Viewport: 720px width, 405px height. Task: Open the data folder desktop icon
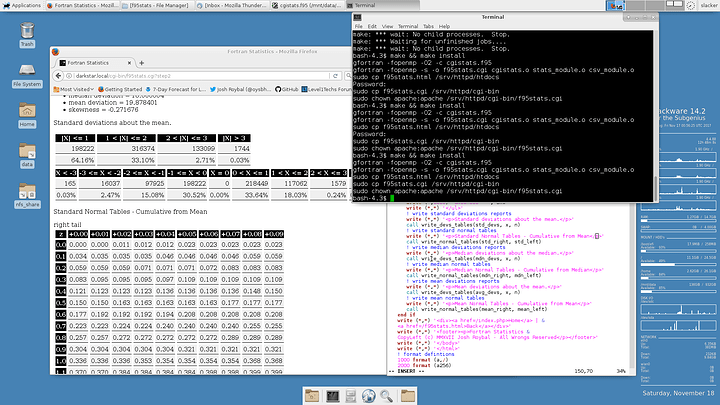[x=27, y=155]
